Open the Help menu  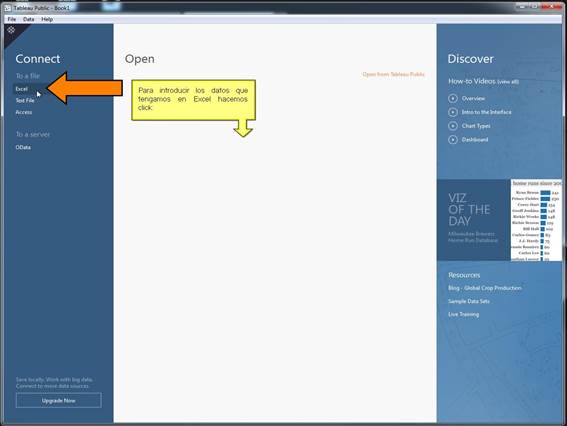47,19
